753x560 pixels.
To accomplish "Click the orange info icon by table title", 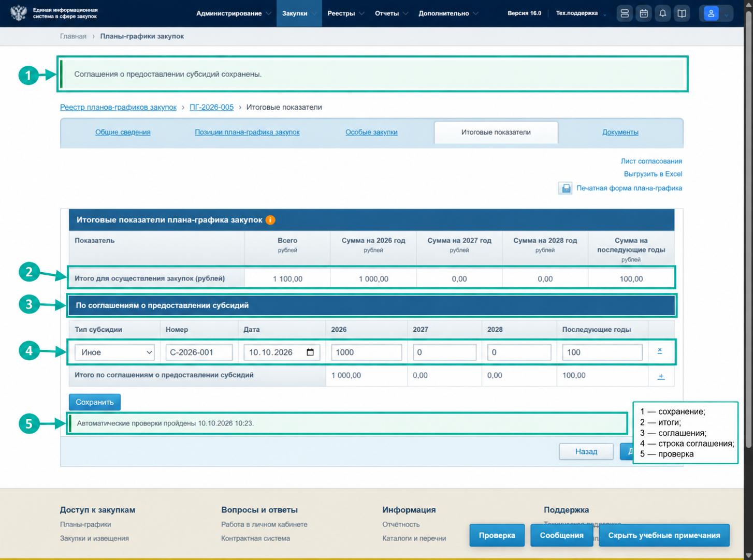I will 270,220.
